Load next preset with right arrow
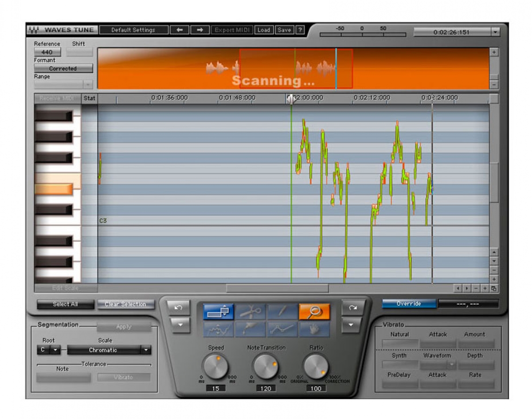The height and width of the screenshot is (419, 532). coord(200,30)
